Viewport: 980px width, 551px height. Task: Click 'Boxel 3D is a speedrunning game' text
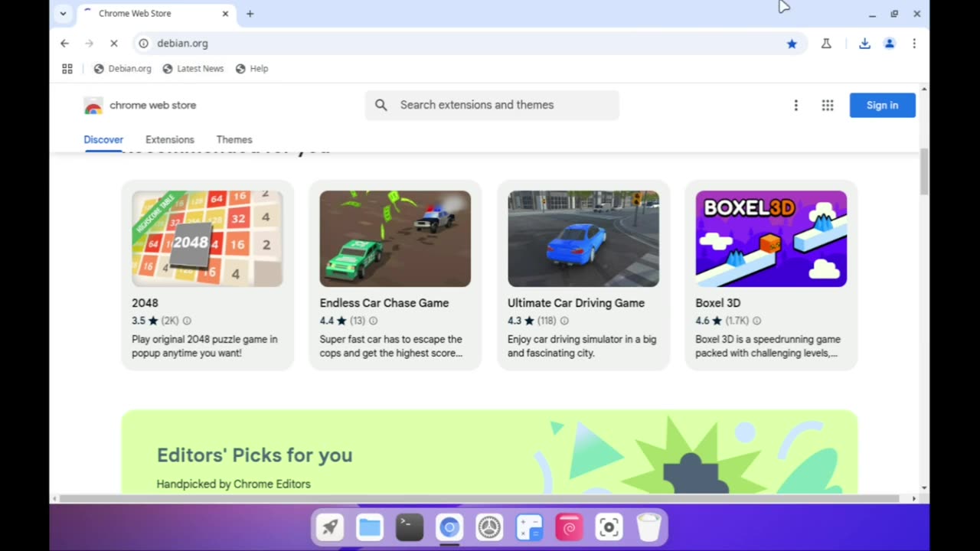point(768,347)
